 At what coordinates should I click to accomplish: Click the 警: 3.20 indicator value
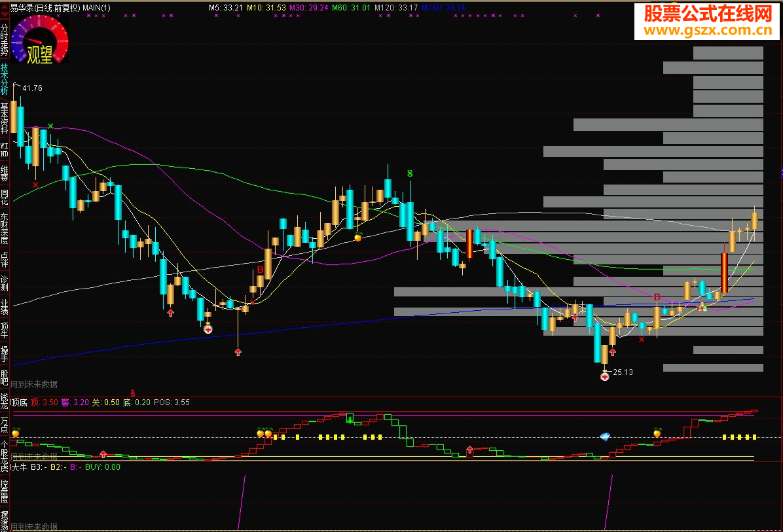pyautogui.click(x=75, y=402)
